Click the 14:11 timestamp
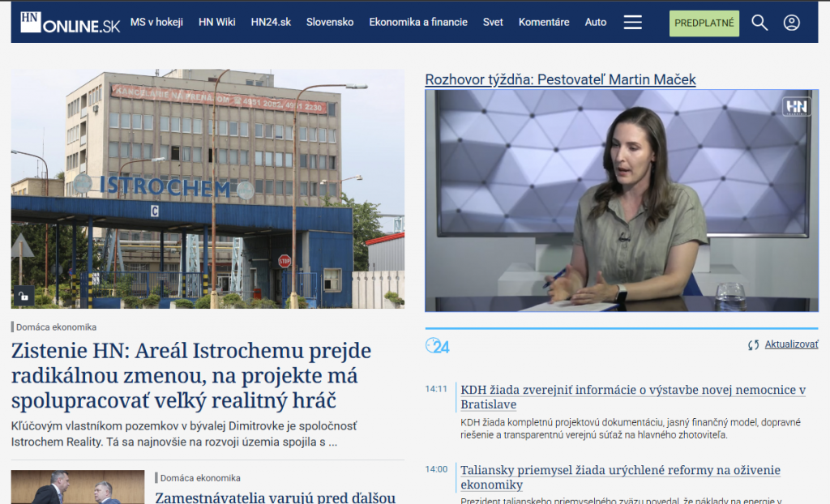Image resolution: width=830 pixels, height=504 pixels. pyautogui.click(x=436, y=389)
